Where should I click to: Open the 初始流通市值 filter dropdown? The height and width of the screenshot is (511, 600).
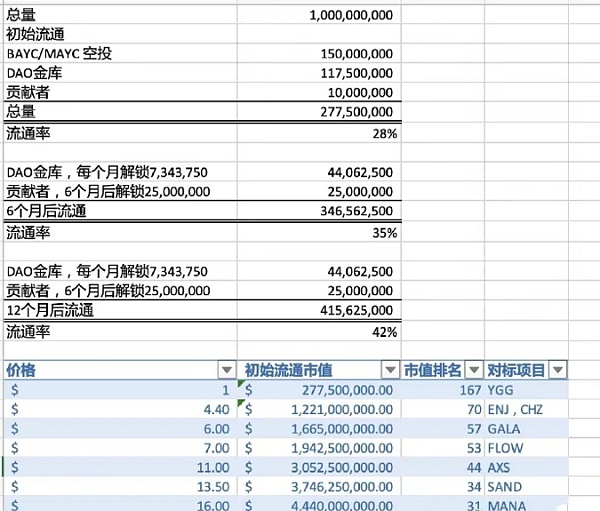click(x=389, y=370)
